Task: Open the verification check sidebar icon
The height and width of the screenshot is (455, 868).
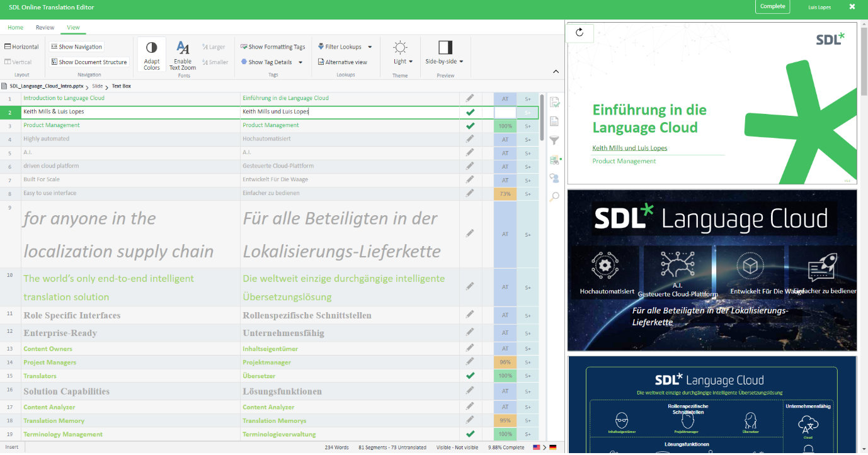Action: tap(554, 103)
